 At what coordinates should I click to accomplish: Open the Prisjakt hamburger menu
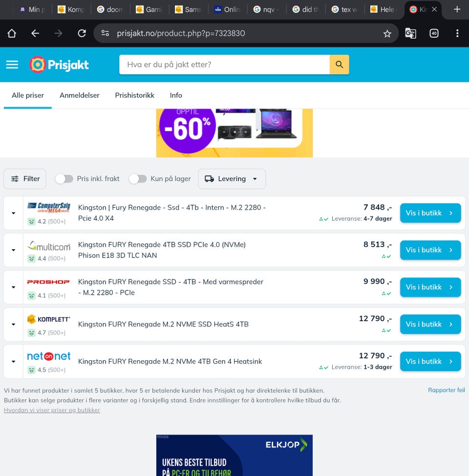[12, 65]
